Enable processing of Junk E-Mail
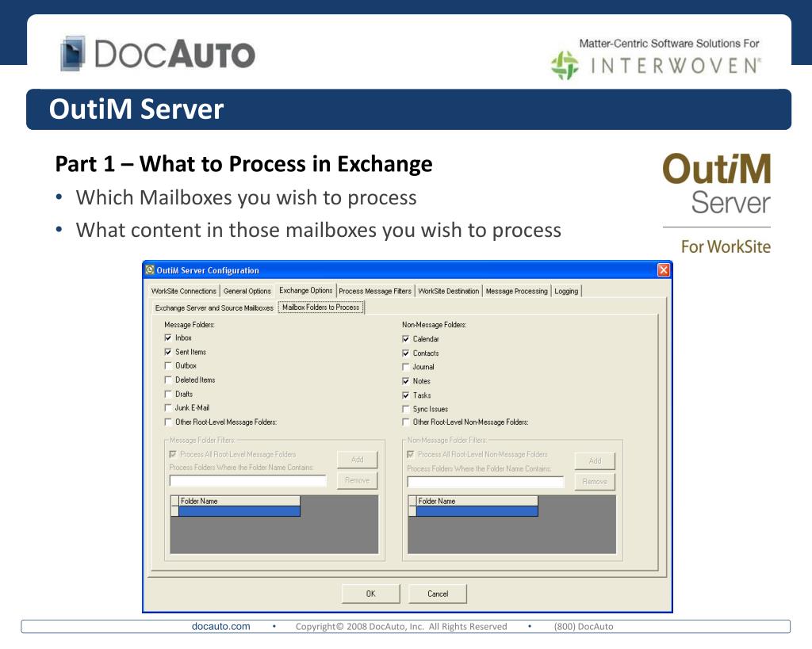 (168, 408)
